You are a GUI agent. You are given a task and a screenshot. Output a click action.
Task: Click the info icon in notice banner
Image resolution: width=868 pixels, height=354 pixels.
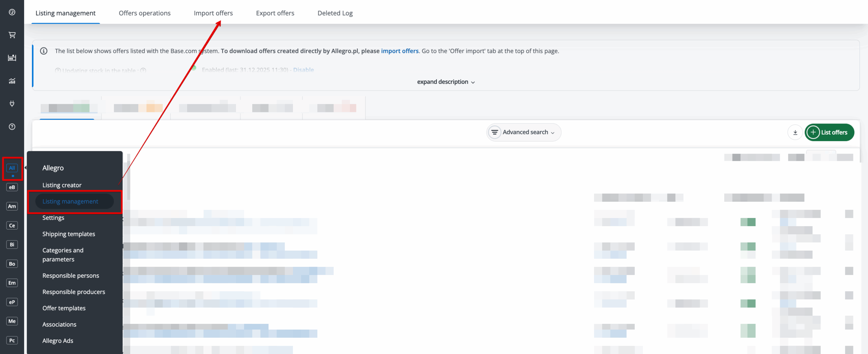44,51
